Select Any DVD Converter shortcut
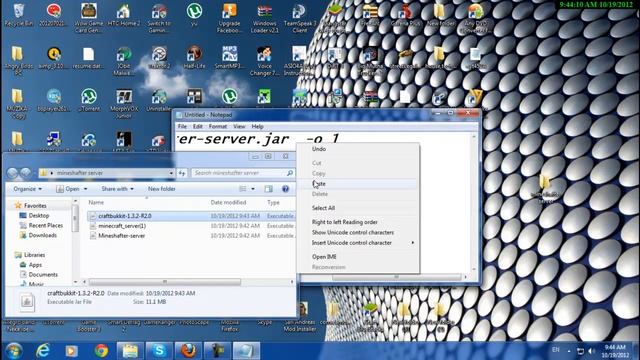640x360 pixels. 476,18
